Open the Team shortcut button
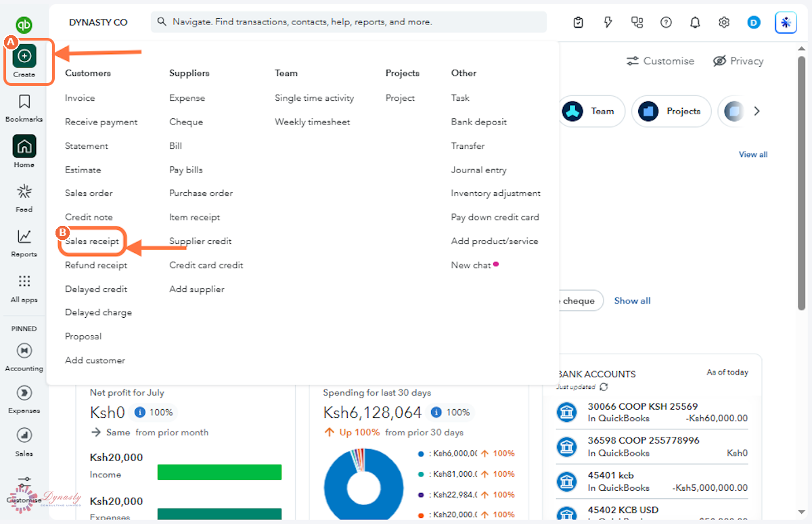Image resolution: width=812 pixels, height=524 pixels. [591, 111]
